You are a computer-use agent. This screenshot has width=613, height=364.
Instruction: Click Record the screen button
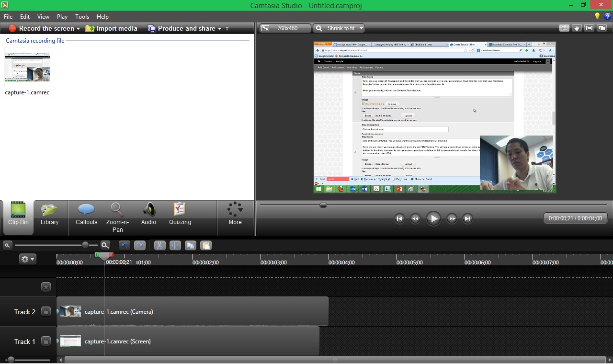[42, 28]
